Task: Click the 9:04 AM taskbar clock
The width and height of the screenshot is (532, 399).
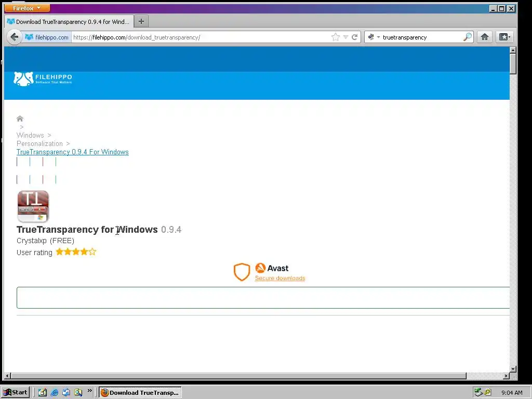Action: 512,393
